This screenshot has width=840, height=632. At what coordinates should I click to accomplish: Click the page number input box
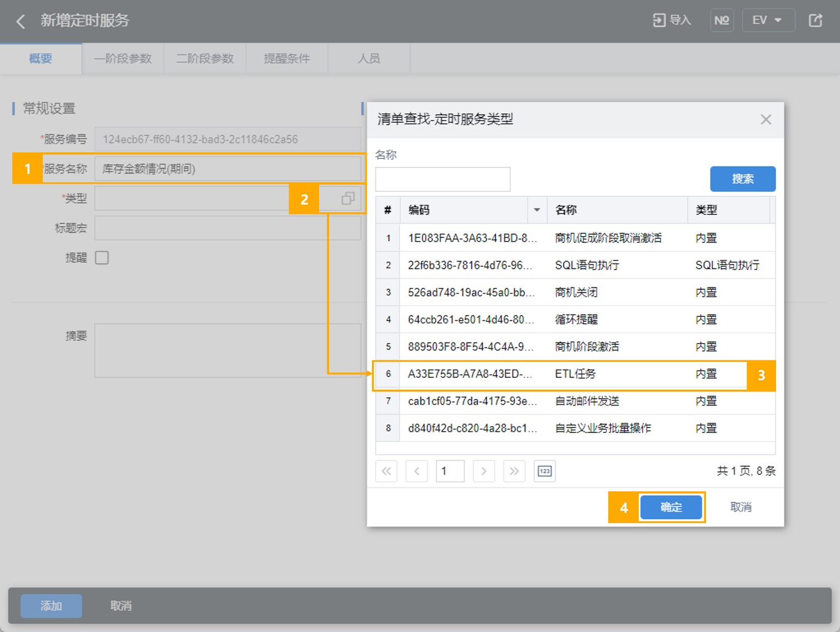(450, 471)
